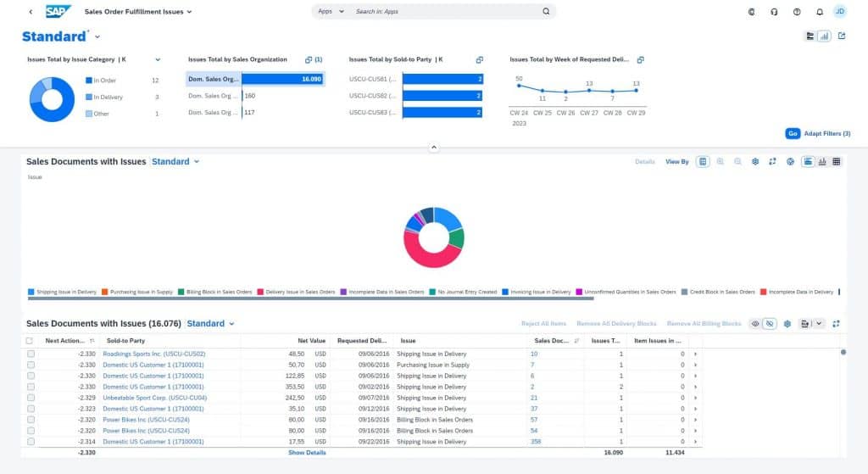Screen dimensions: 868x474
Task: Tick the select-all table checkbox
Action: 30,341
